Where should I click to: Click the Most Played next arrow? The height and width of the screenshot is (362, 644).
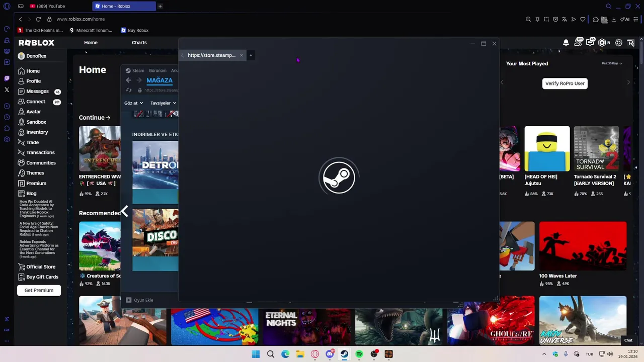tap(628, 82)
